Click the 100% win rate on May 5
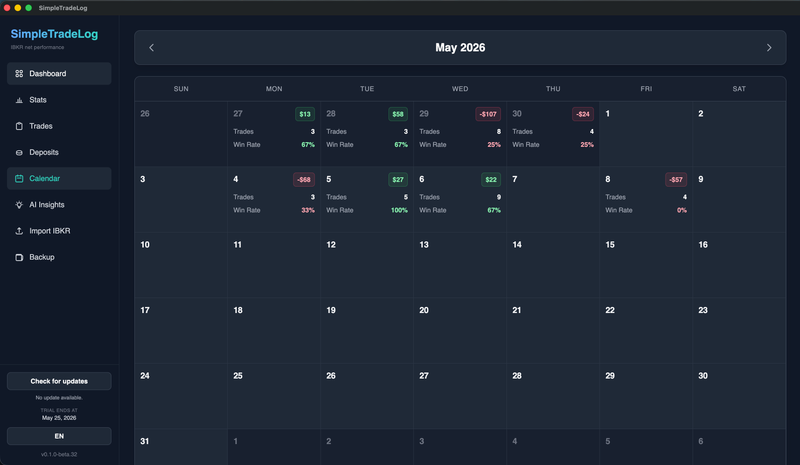The width and height of the screenshot is (800, 465). pos(399,210)
